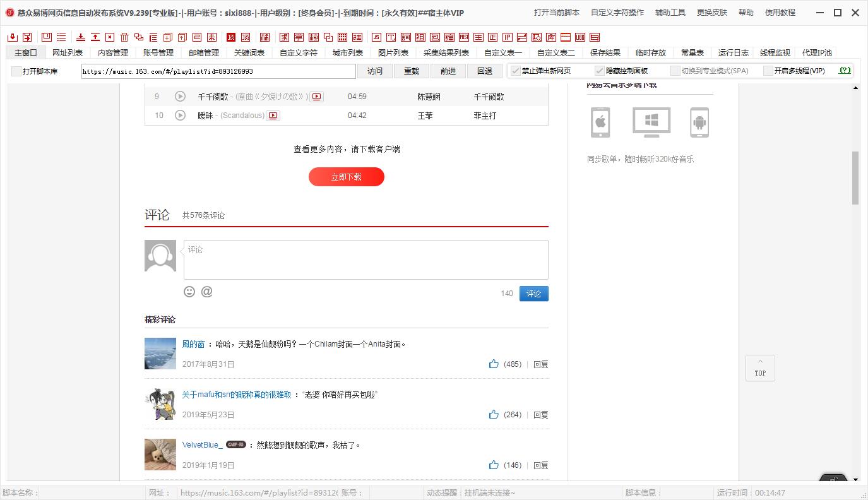The width and height of the screenshot is (868, 500).
Task: Click the upload-from-line arrow icon
Action: 95,37
